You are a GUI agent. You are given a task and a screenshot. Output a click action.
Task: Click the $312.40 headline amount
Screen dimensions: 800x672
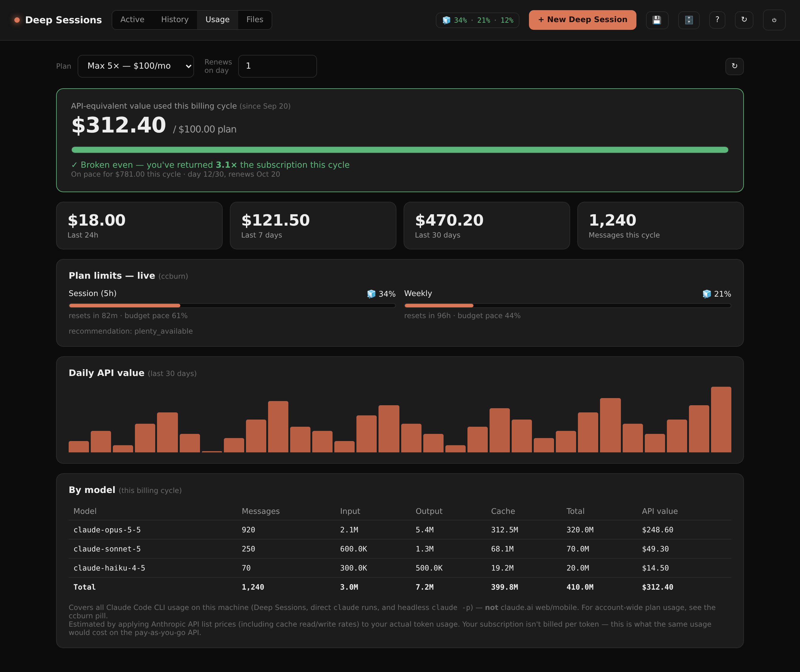[x=119, y=125]
